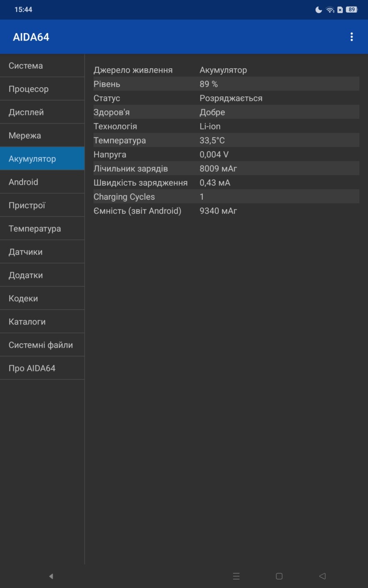Select the Акумулятор value for Джерело живлення
This screenshot has width=368, height=588.
coord(223,70)
